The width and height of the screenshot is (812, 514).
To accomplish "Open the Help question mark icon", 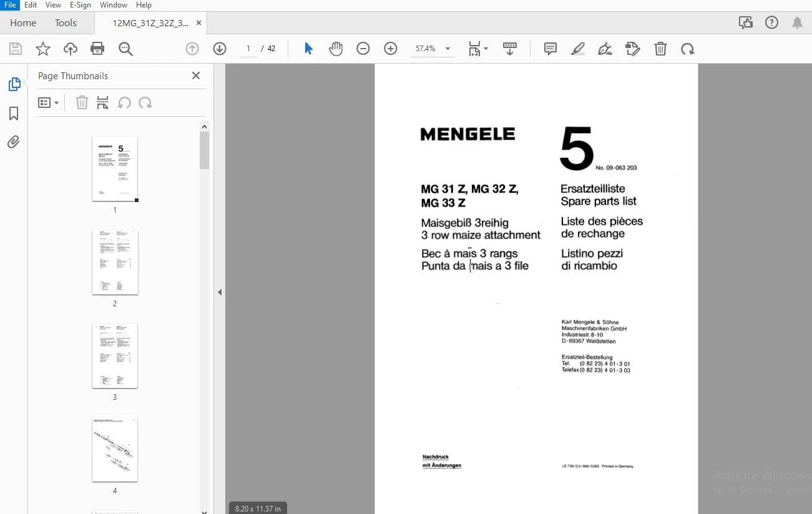I will coord(772,23).
